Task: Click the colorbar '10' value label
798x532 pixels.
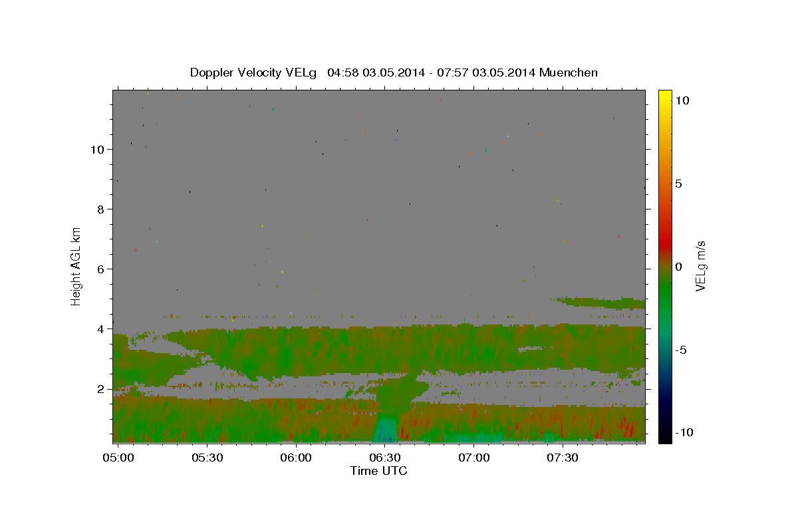Action: pos(682,100)
